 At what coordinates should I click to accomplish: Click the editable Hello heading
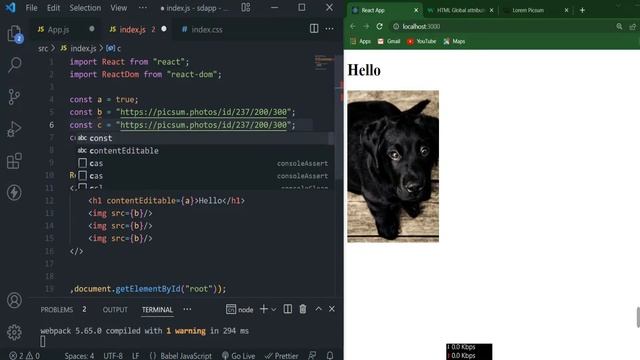[x=364, y=70]
